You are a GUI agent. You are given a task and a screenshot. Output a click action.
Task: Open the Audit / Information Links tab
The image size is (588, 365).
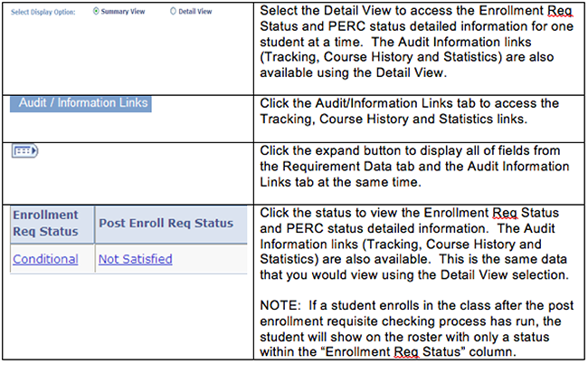81,103
